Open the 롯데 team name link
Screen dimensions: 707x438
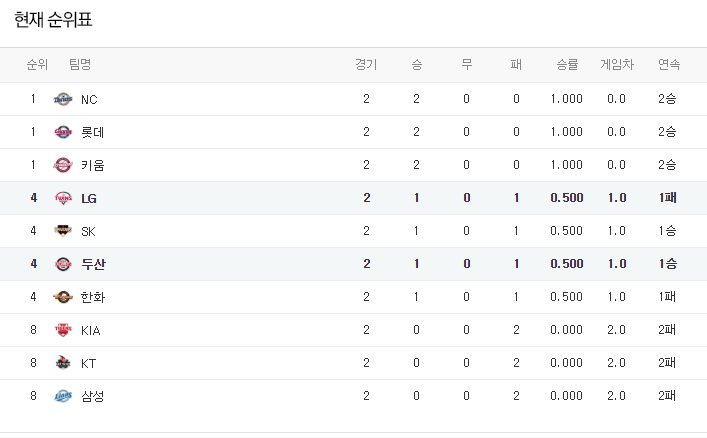coord(92,132)
